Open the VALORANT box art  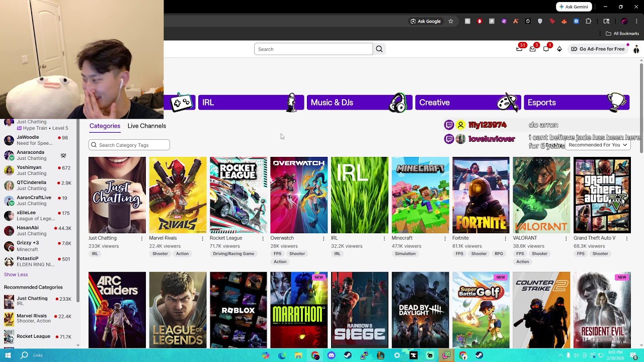pos(541,195)
